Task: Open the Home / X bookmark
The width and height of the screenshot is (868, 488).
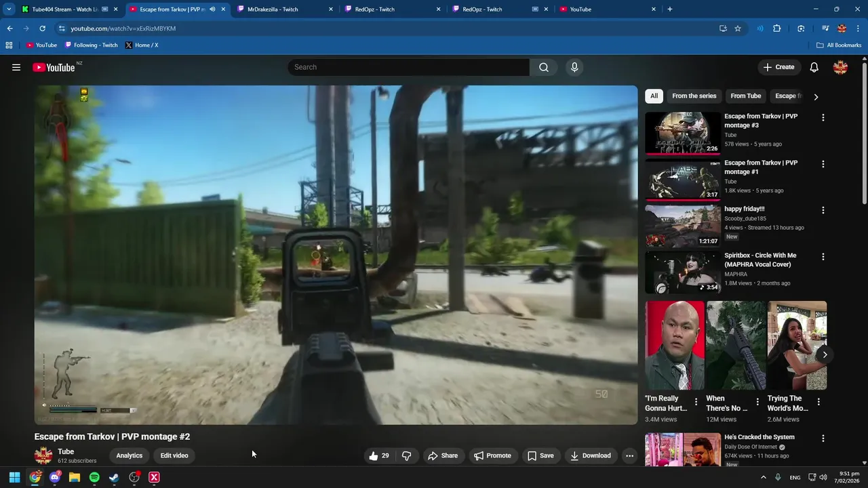Action: coord(142,45)
